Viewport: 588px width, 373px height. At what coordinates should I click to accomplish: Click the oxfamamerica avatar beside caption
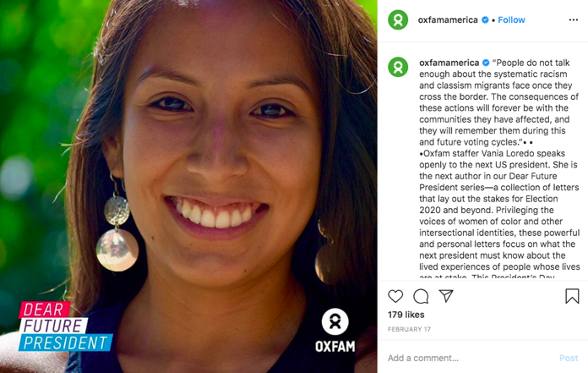[398, 67]
